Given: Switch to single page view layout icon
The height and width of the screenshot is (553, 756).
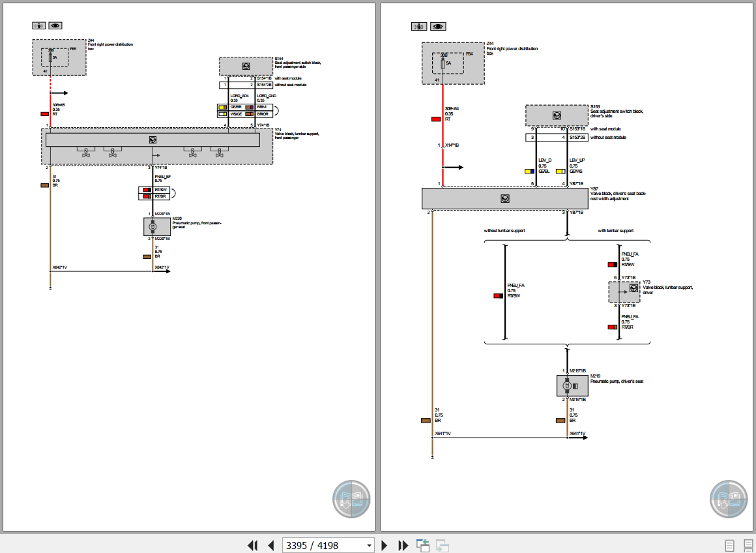Looking at the screenshot, I should coord(729,545).
